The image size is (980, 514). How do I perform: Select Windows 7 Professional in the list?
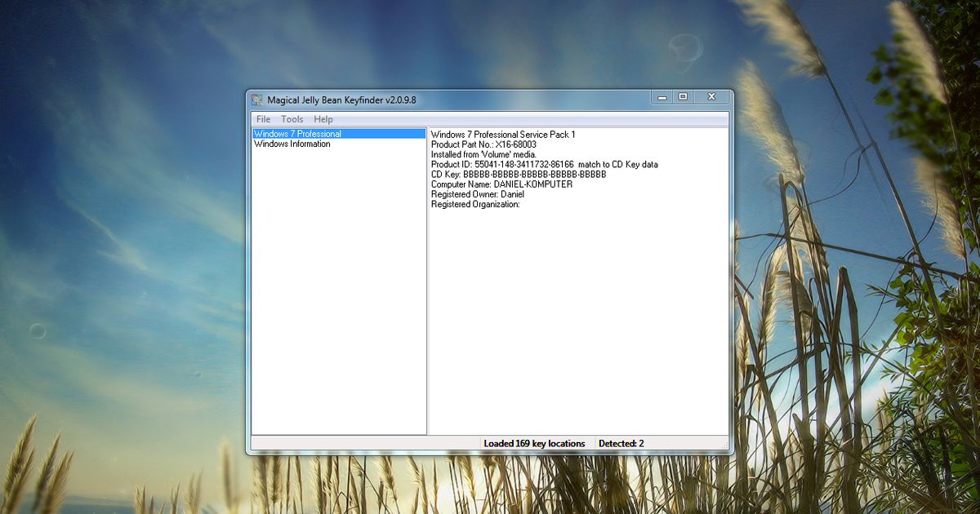point(298,134)
